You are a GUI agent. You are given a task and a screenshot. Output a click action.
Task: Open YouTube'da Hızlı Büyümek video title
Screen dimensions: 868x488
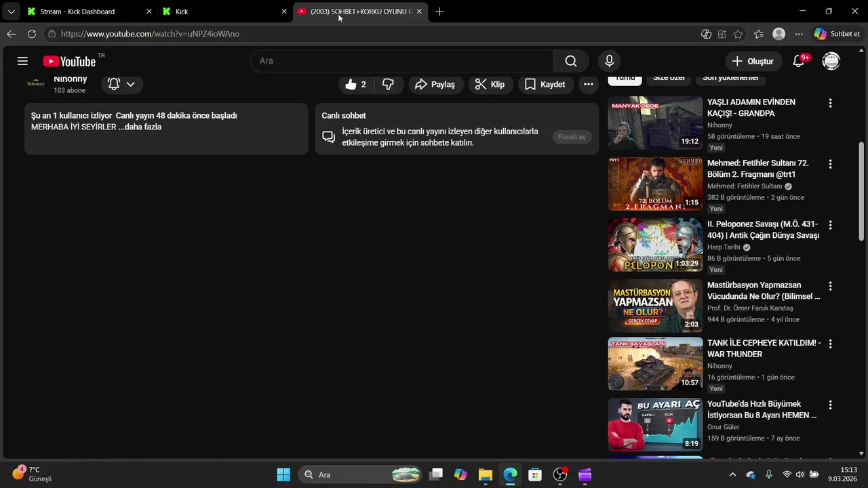coord(762,409)
